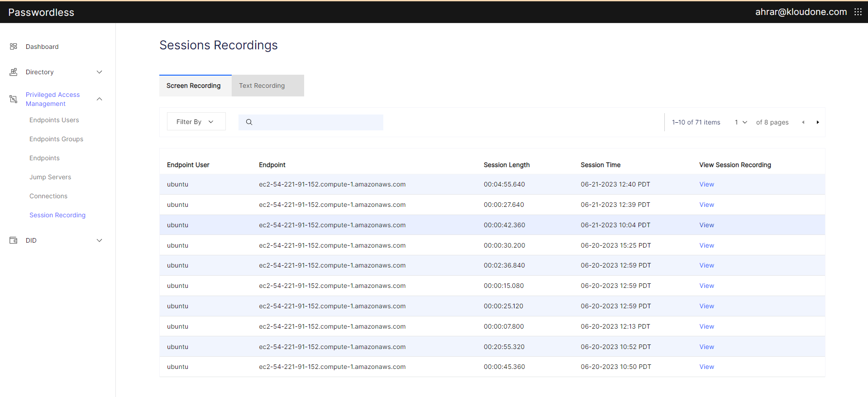This screenshot has height=397, width=868.
Task: Click the Dashboard icon in sidebar
Action: pos(14,47)
